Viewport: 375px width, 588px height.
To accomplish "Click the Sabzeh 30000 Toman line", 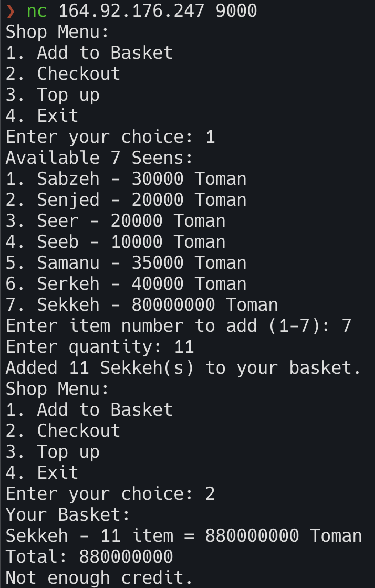I will coord(126,178).
